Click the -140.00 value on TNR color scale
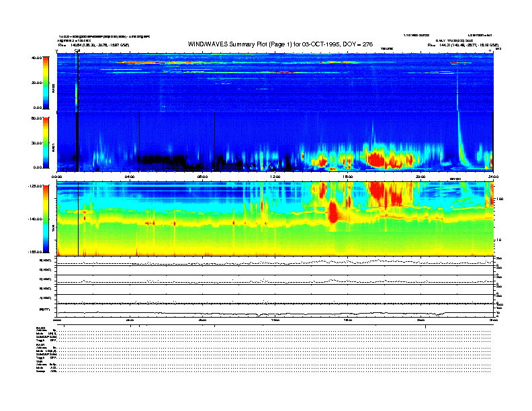The image size is (532, 411). click(x=35, y=219)
